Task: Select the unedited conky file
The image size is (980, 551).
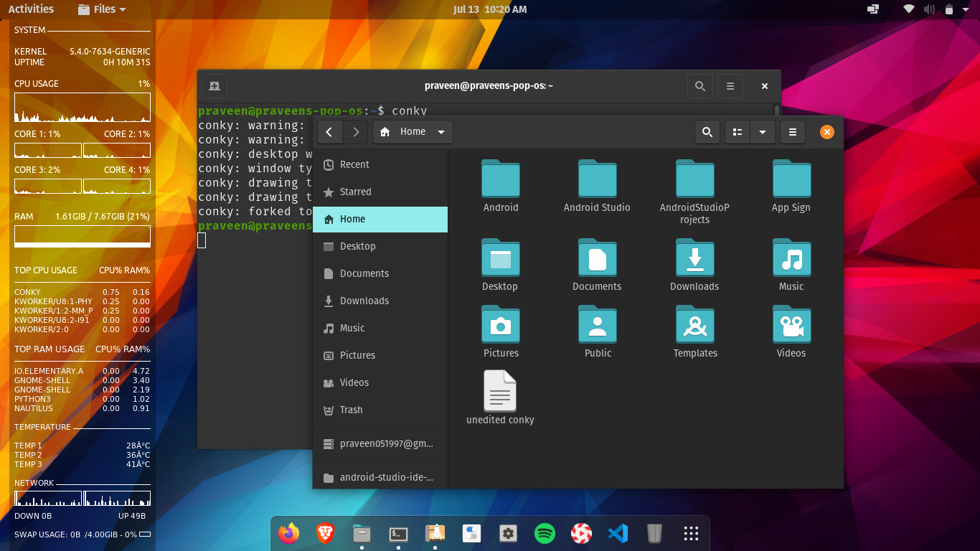Action: pos(500,398)
